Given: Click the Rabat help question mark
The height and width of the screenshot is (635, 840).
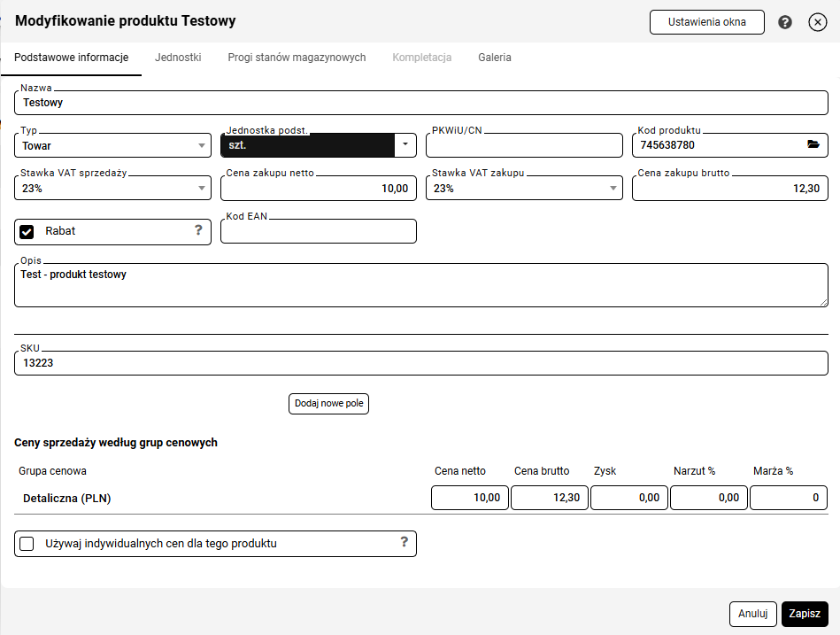Looking at the screenshot, I should point(198,230).
